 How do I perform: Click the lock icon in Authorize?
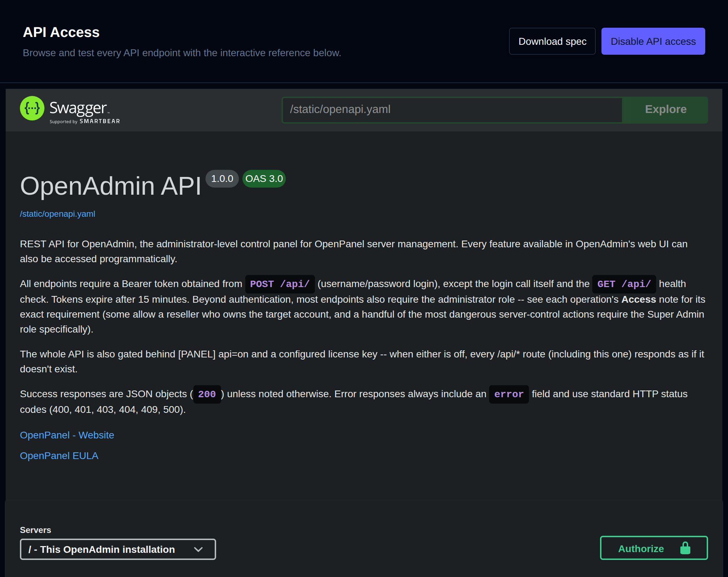[685, 548]
